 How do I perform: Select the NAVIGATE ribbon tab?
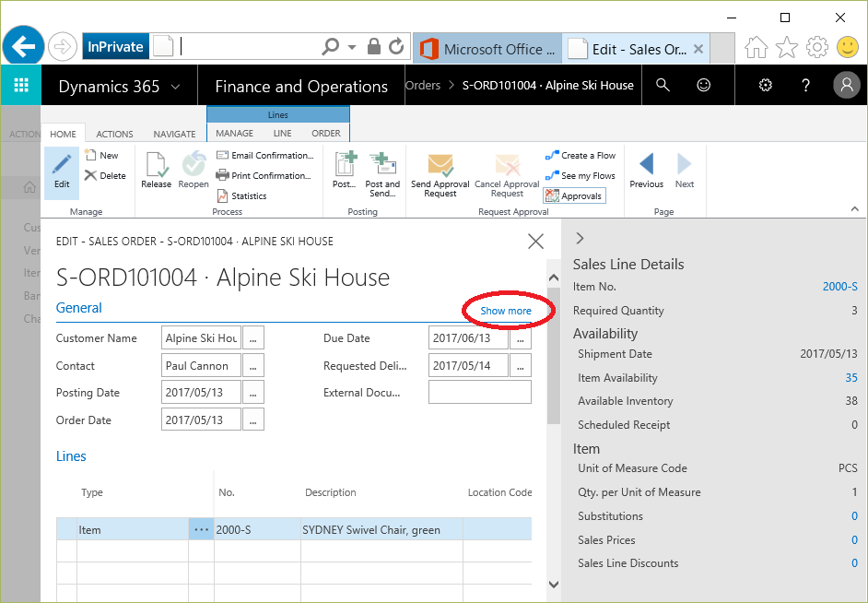pyautogui.click(x=174, y=134)
